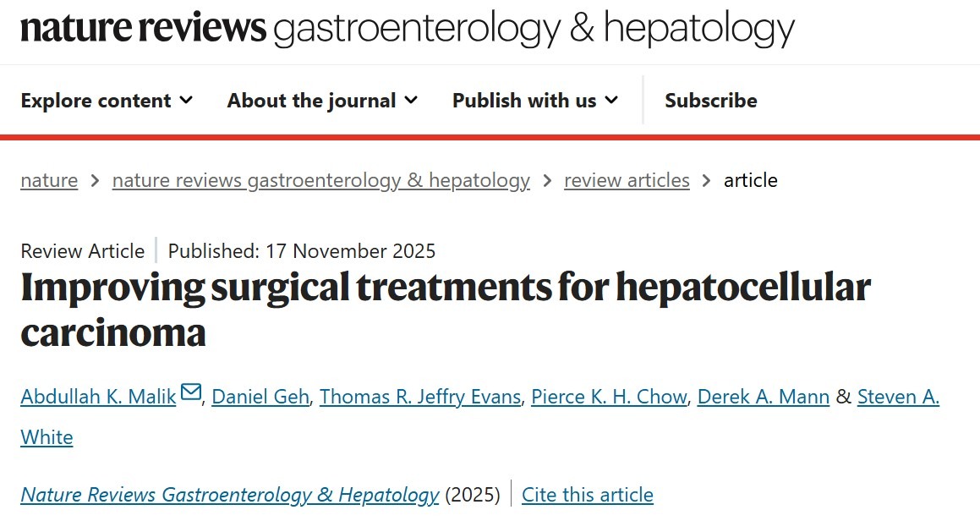Navigate to nature via the breadcrumb

coord(48,180)
